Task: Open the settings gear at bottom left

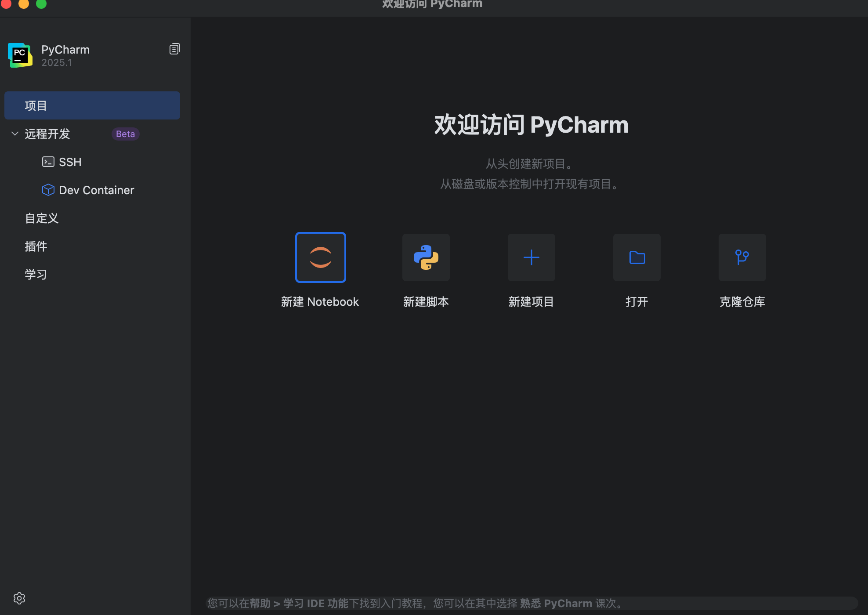Action: pyautogui.click(x=19, y=598)
